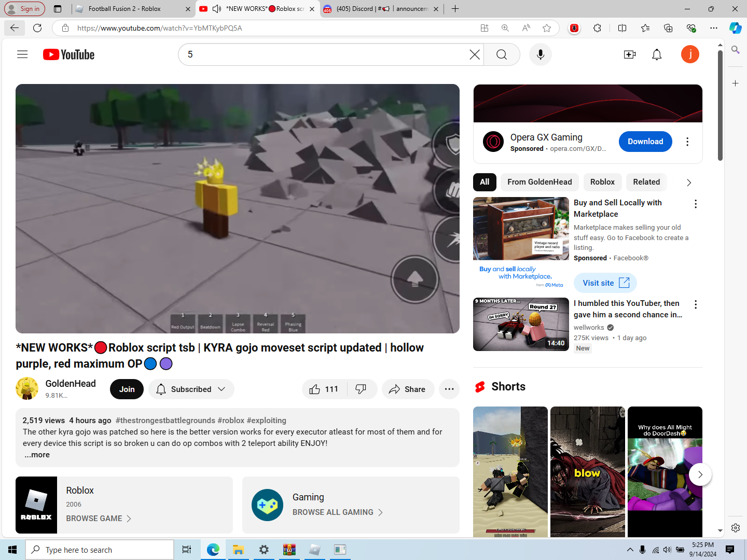Open Collections in Edge toolbar

[668, 28]
